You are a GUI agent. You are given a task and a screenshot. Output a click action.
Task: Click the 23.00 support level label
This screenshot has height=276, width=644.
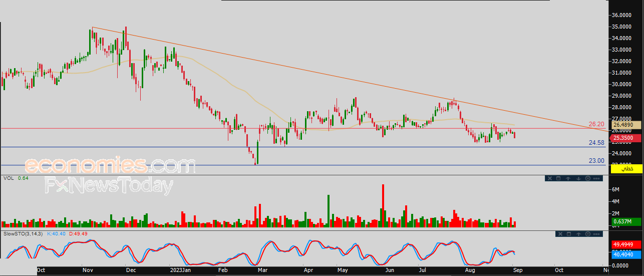[x=596, y=161]
